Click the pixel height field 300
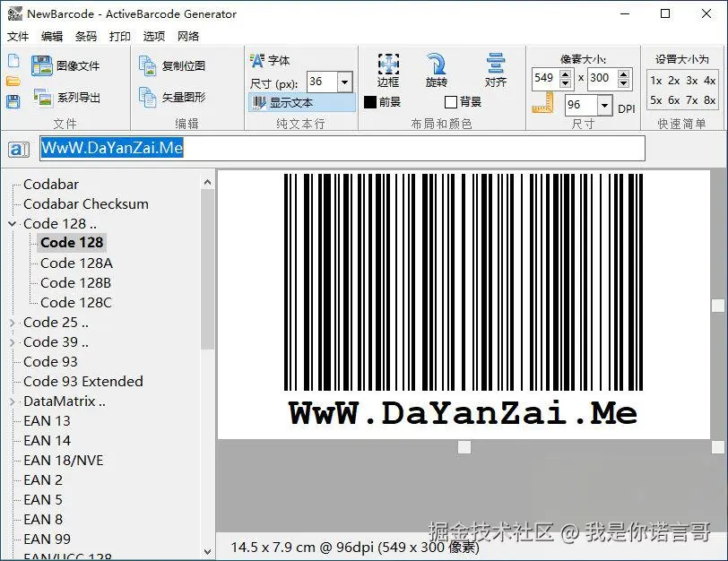Viewport: 728px width, 561px height. [x=602, y=78]
